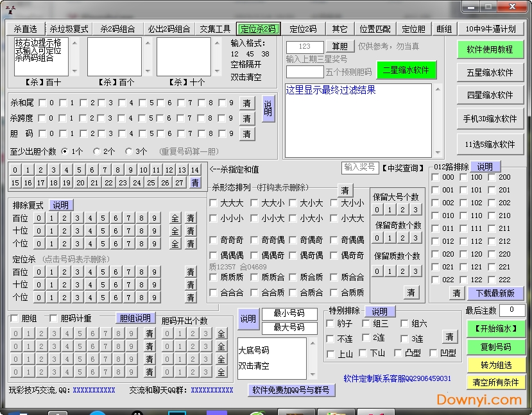Image resolution: width=532 pixels, height=415 pixels.
Task: Click sum value 14 button
Action: pos(194,170)
